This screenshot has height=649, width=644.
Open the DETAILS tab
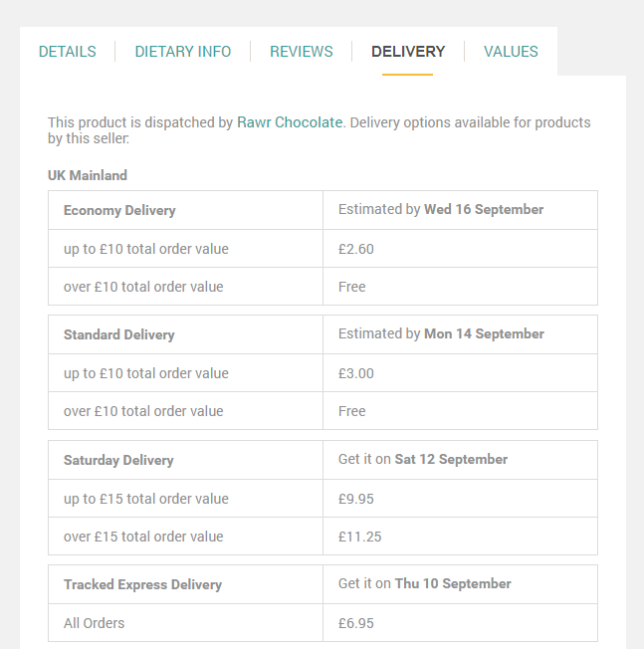(x=67, y=52)
